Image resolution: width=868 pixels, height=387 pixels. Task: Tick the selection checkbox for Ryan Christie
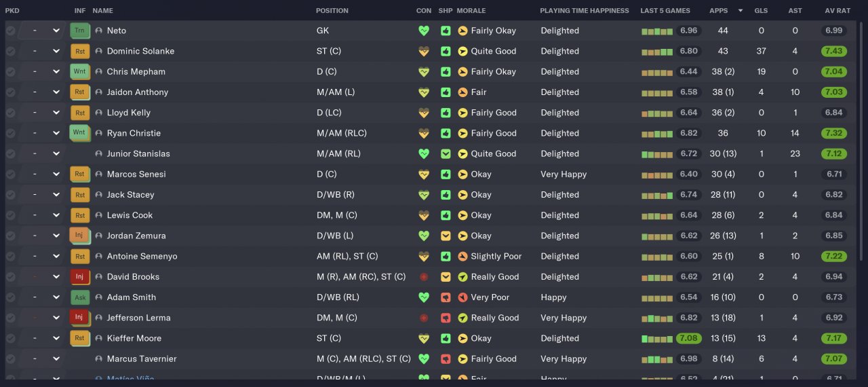pyautogui.click(x=10, y=133)
